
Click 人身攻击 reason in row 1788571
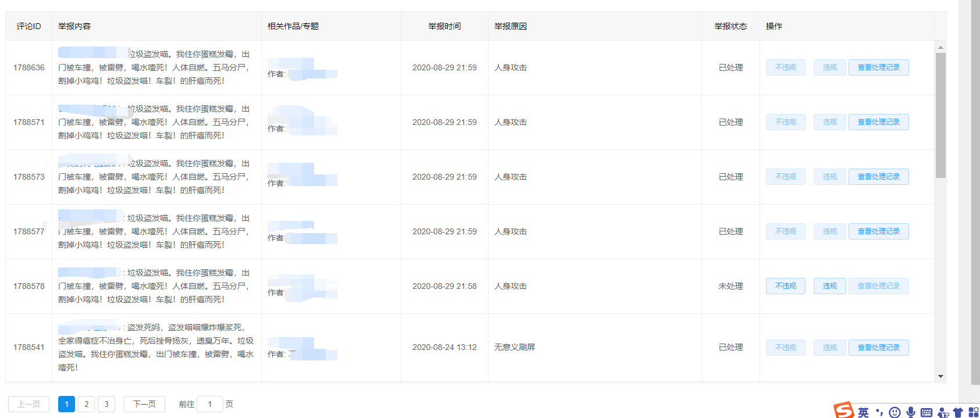(511, 122)
